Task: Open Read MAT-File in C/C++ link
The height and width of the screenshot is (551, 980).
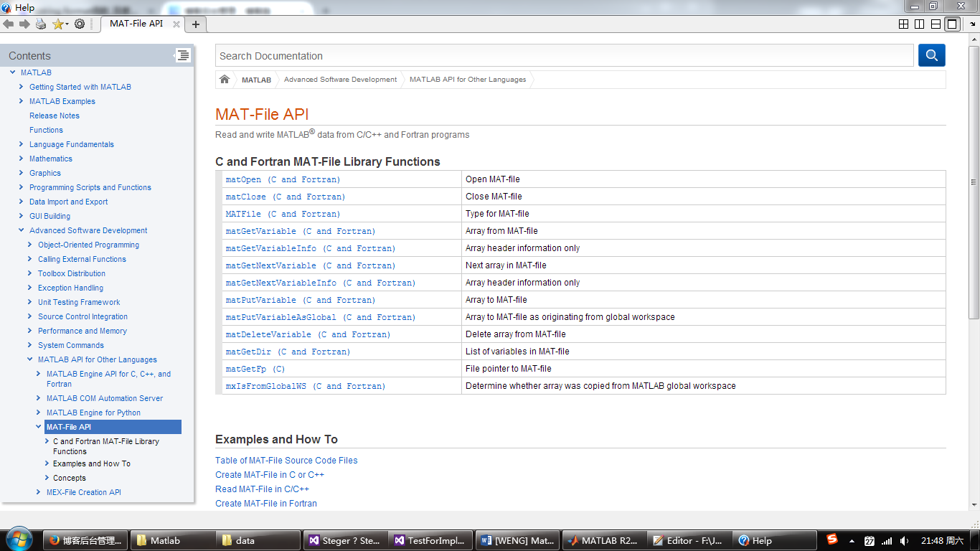Action: click(x=262, y=489)
